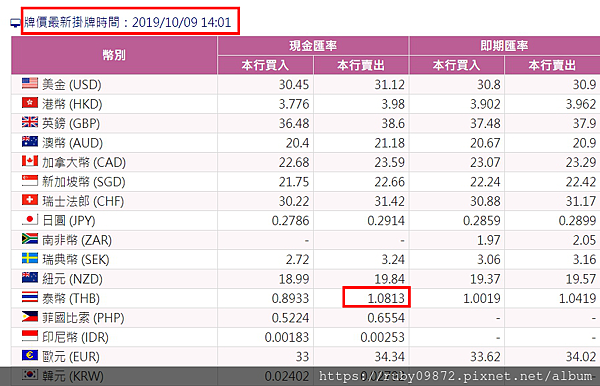Image resolution: width=600 pixels, height=386 pixels.
Task: Click NZD cash buying rate 18.99
Action: tap(294, 279)
